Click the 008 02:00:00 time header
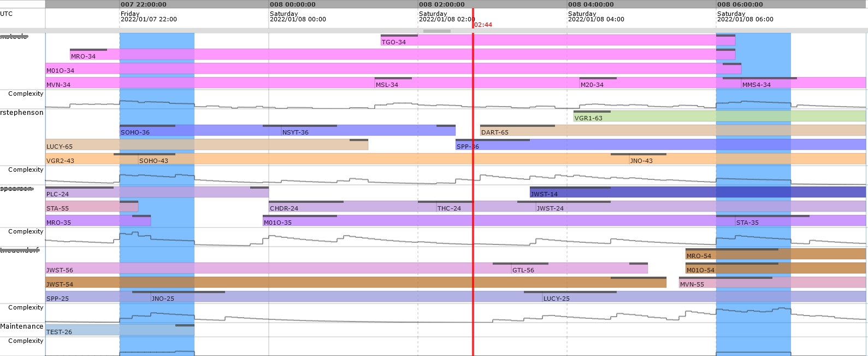The image size is (868, 356). [x=442, y=4]
